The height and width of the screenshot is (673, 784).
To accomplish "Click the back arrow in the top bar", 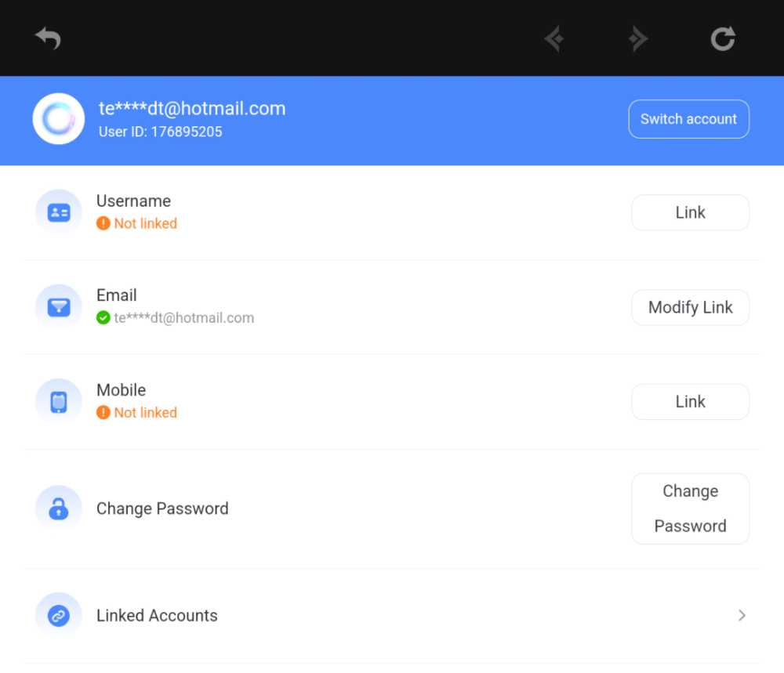I will pos(48,38).
